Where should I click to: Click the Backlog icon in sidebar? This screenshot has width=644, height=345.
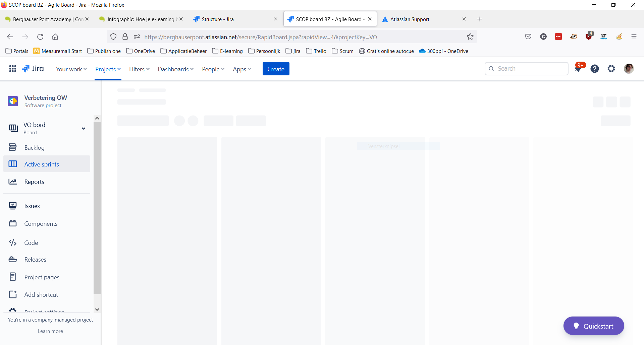(x=13, y=147)
